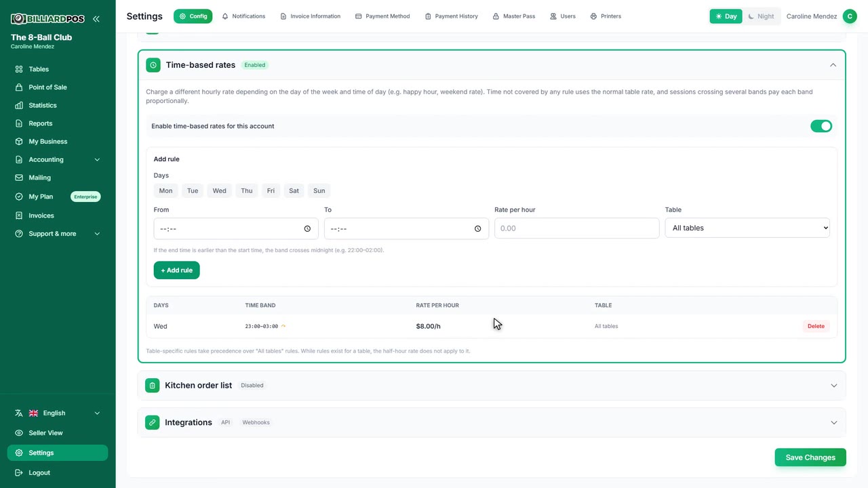The height and width of the screenshot is (488, 868).
Task: Delete the Wed 23:00-03:00 rule
Action: click(x=816, y=327)
